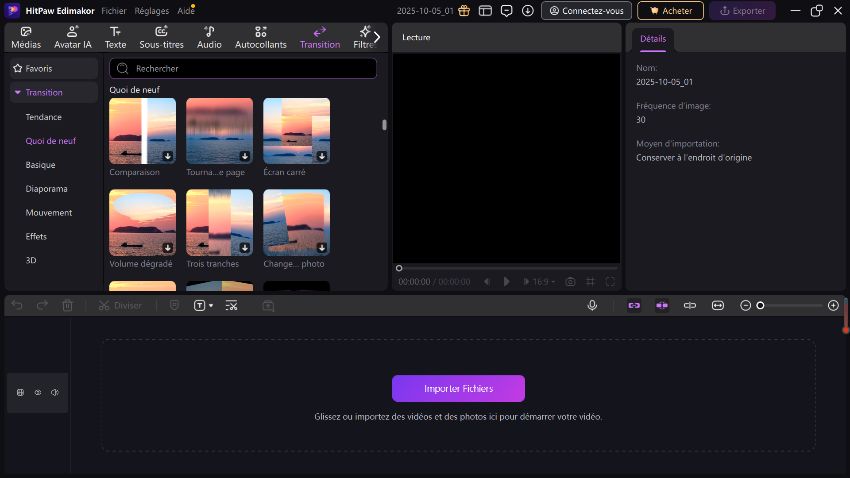Enter fullscreen preview mode
The width and height of the screenshot is (850, 478).
point(610,282)
